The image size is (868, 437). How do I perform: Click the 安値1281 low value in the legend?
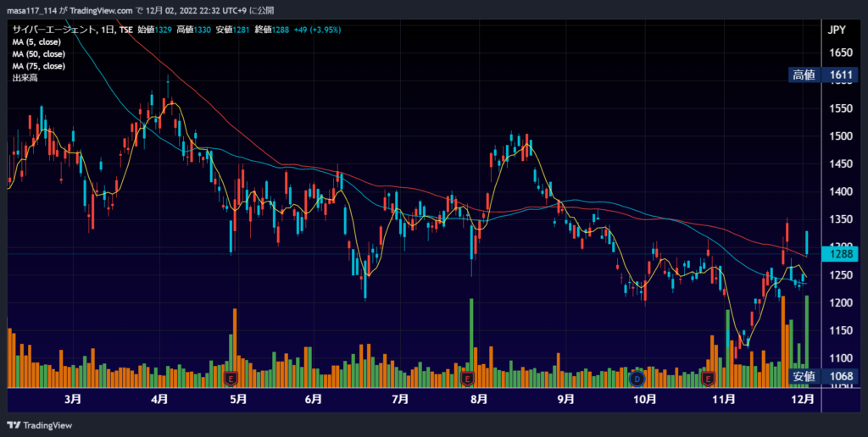pyautogui.click(x=233, y=30)
